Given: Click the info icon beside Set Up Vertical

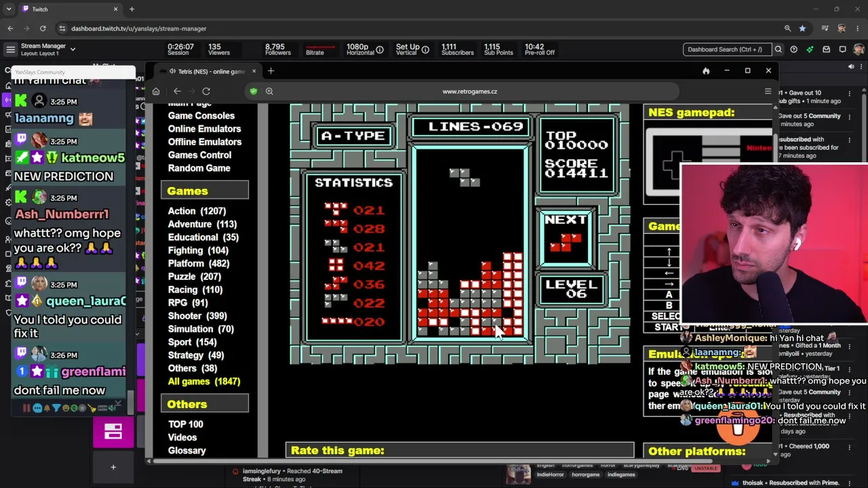Looking at the screenshot, I should tap(425, 49).
